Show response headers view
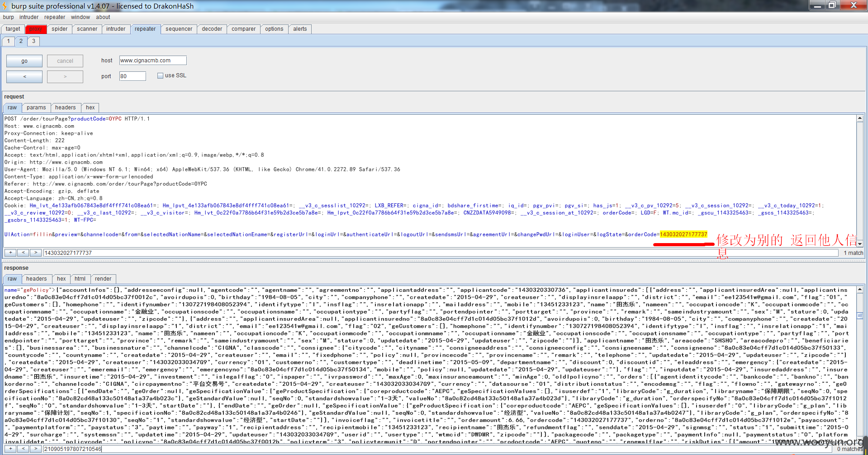 coord(37,279)
